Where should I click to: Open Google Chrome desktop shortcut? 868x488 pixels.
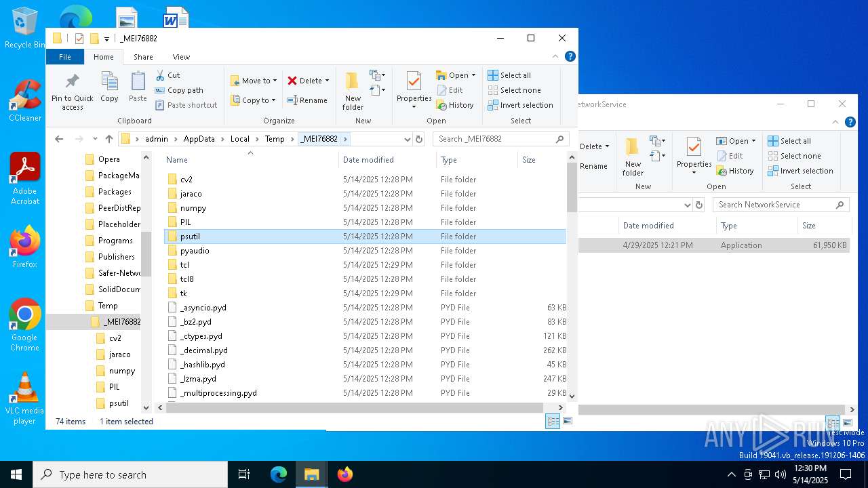click(24, 325)
